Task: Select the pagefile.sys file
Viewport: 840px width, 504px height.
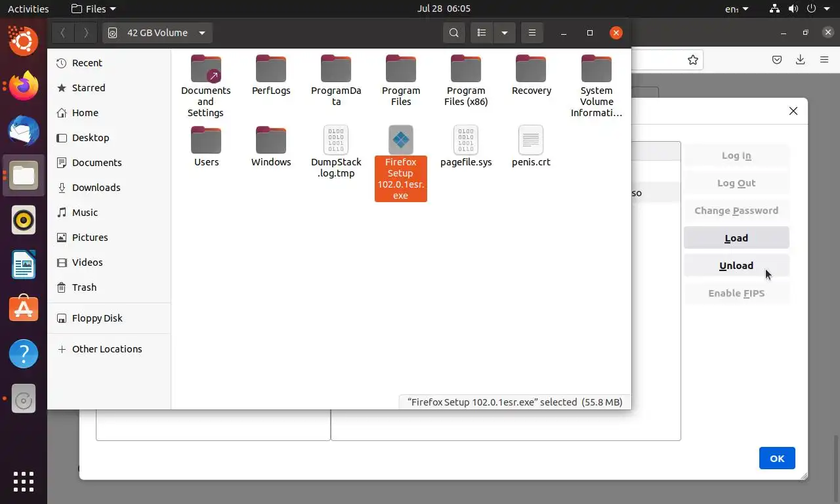Action: [x=466, y=146]
